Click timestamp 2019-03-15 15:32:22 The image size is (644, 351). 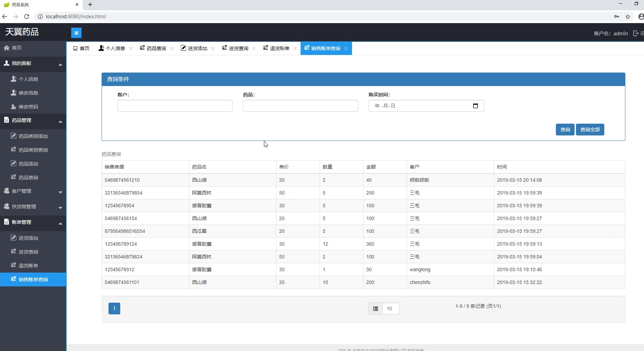tap(520, 282)
